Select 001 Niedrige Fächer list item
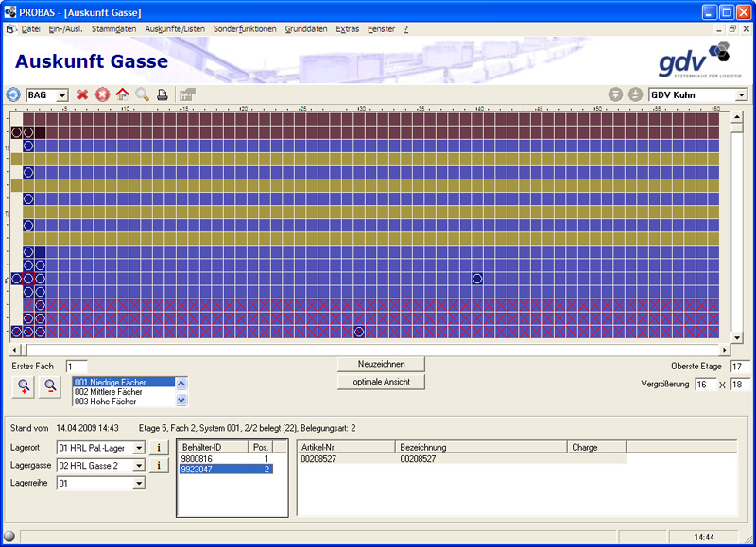Viewport: 756px width, 547px height. pos(124,383)
